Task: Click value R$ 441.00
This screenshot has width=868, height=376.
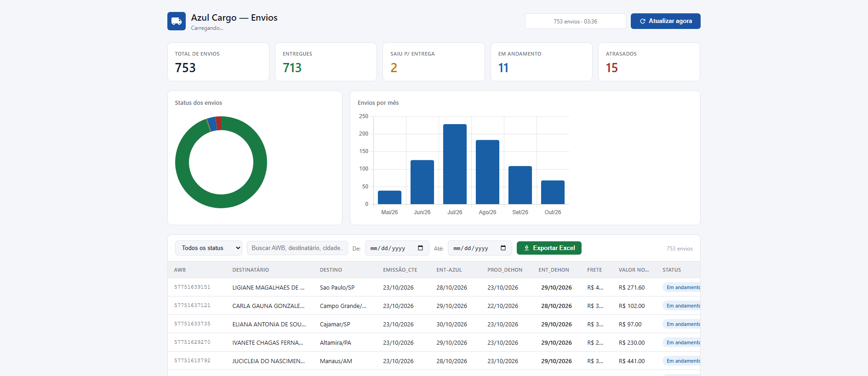Action: (632, 361)
